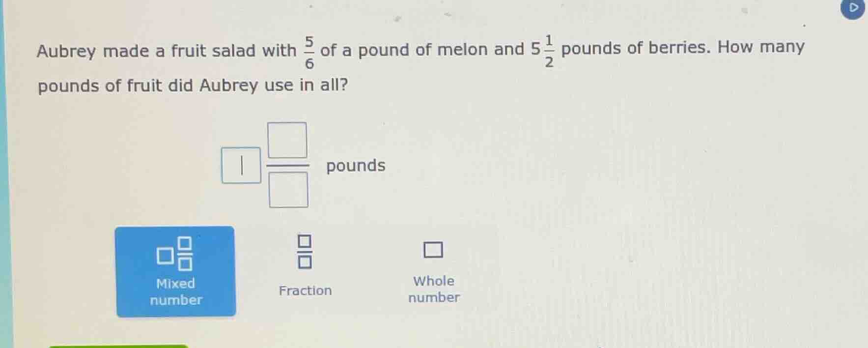
Task: Place cursor in the box with the blinking cursor
Action: pyautogui.click(x=241, y=166)
